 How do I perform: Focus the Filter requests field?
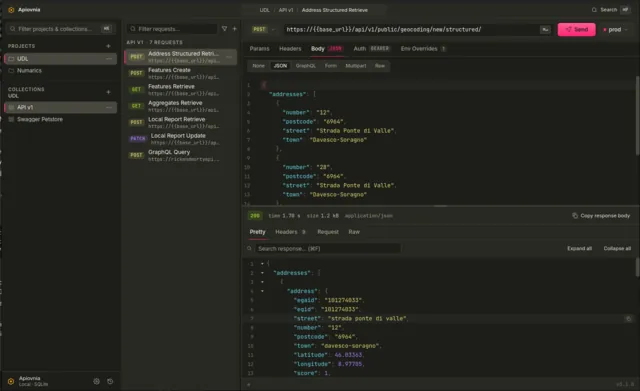pos(172,29)
